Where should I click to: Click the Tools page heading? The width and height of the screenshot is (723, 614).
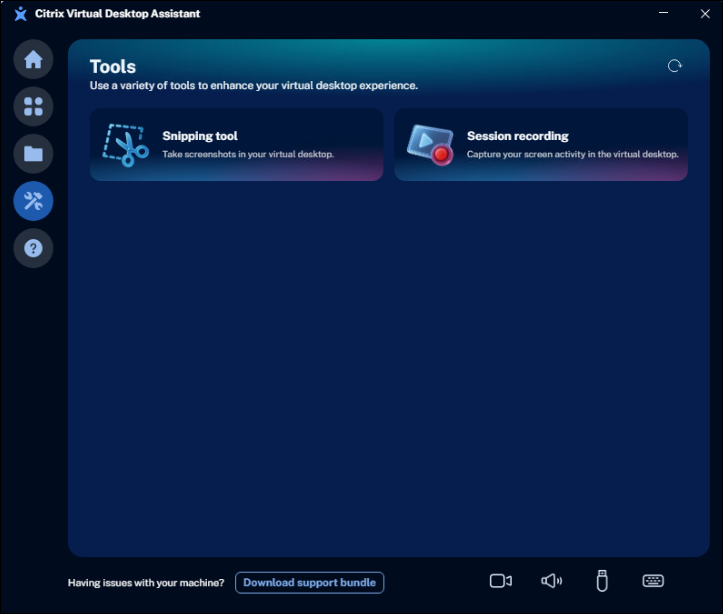(113, 67)
